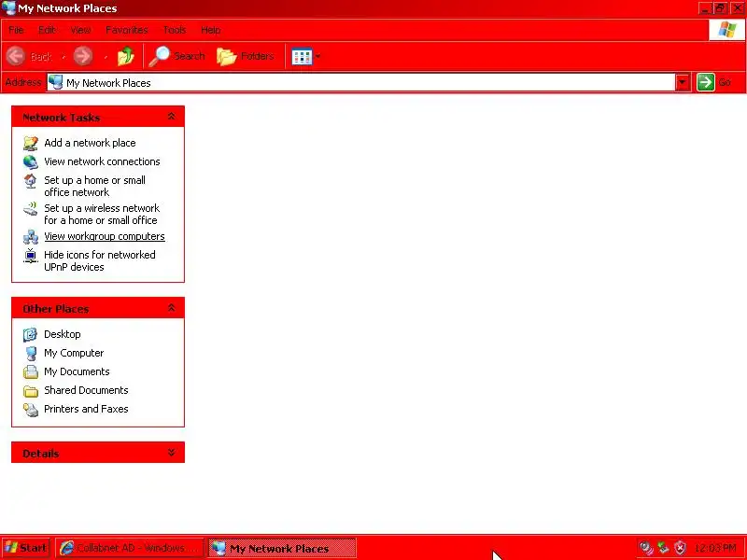Toggle the Folders pane button
This screenshot has height=560, width=747.
(x=245, y=56)
